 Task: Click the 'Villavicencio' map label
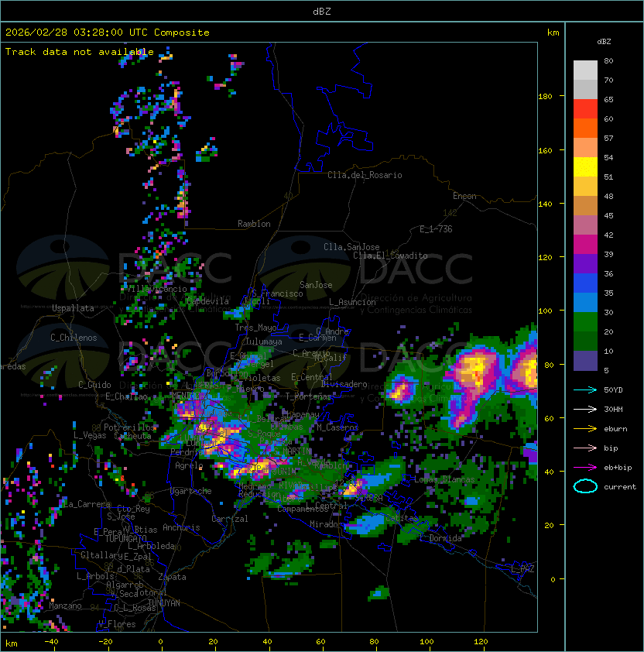click(x=157, y=289)
